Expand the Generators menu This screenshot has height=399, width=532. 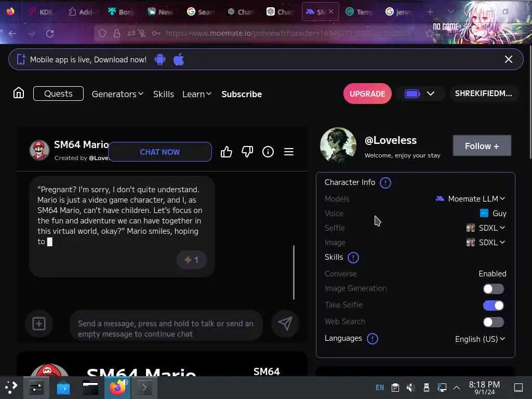tap(117, 94)
